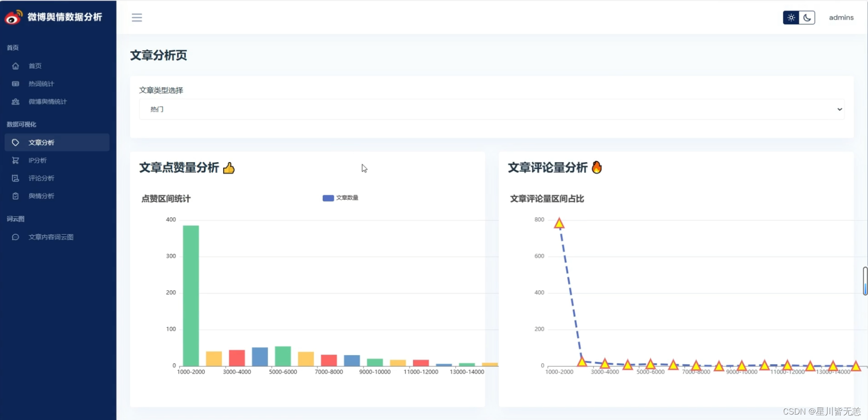Click the 微博舆情数据分析 app title
The image size is (868, 420).
pyautogui.click(x=65, y=17)
